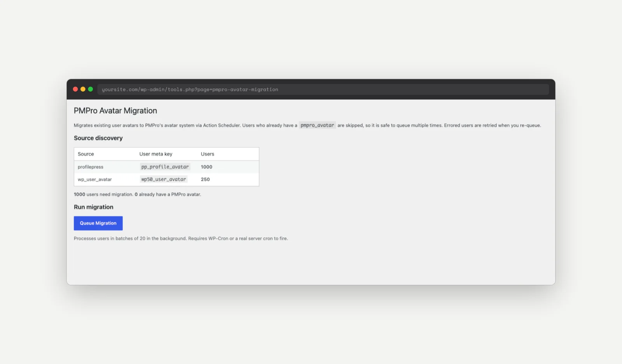This screenshot has width=622, height=364.
Task: Click the 'Source discovery' heading
Action: tap(98, 138)
